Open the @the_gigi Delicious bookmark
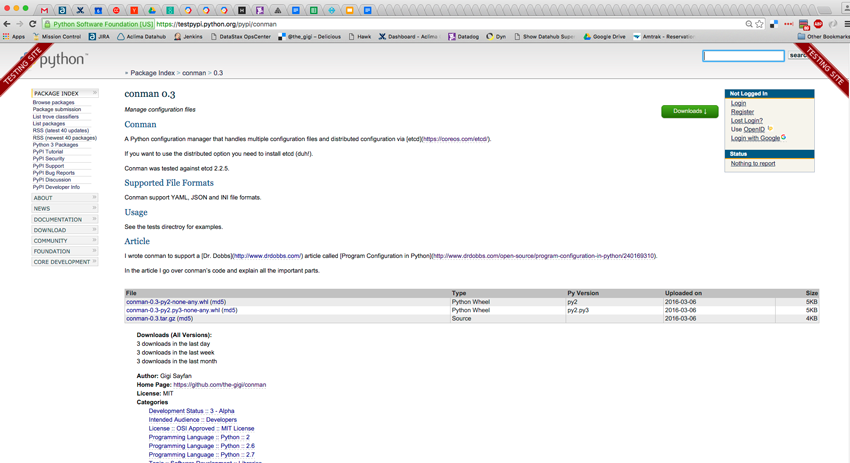The image size is (850, 463). tap(310, 36)
